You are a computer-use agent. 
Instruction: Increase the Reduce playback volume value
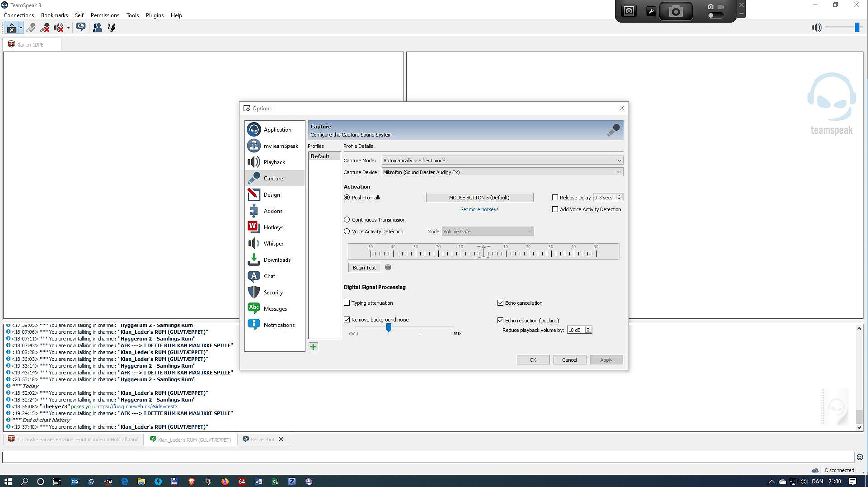coord(588,328)
